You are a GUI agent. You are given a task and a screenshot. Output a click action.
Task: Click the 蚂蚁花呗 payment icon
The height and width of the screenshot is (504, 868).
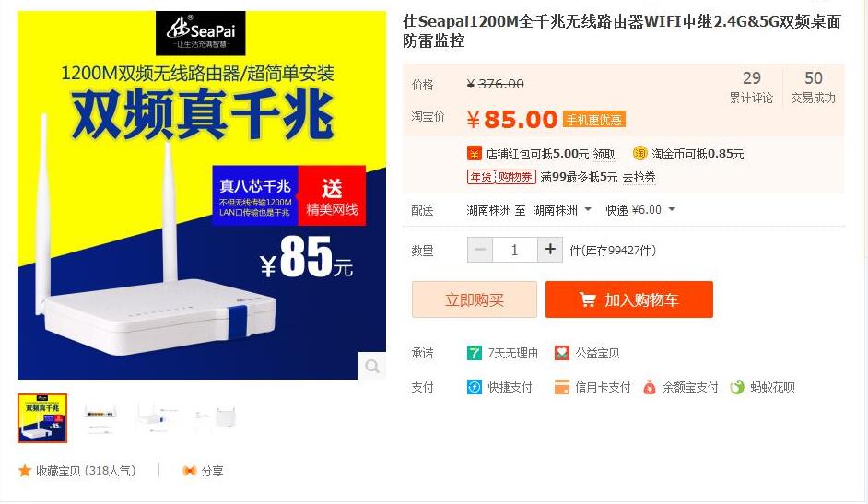tap(737, 387)
